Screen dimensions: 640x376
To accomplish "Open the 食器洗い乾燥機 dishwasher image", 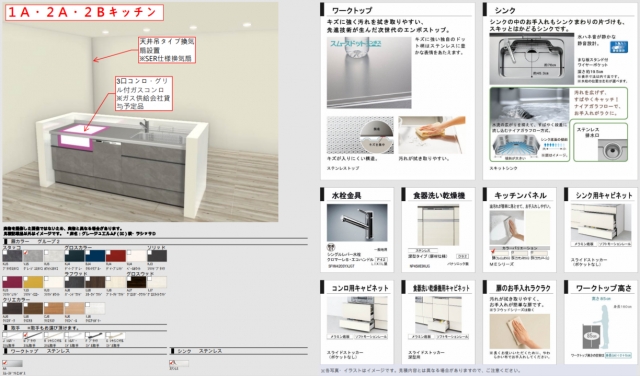I will click(x=438, y=226).
